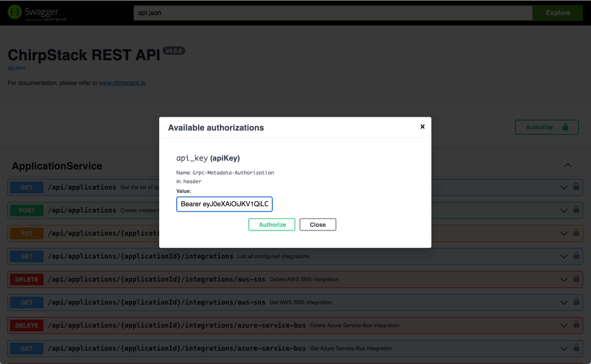Open the api.json link under title
The image size is (591, 364).
tap(16, 68)
